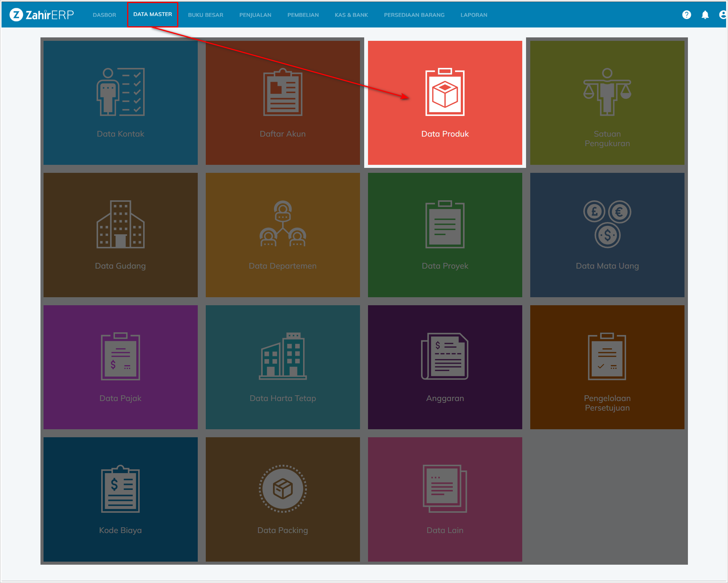
Task: Open the Data Mata Uang tile
Action: pos(607,235)
